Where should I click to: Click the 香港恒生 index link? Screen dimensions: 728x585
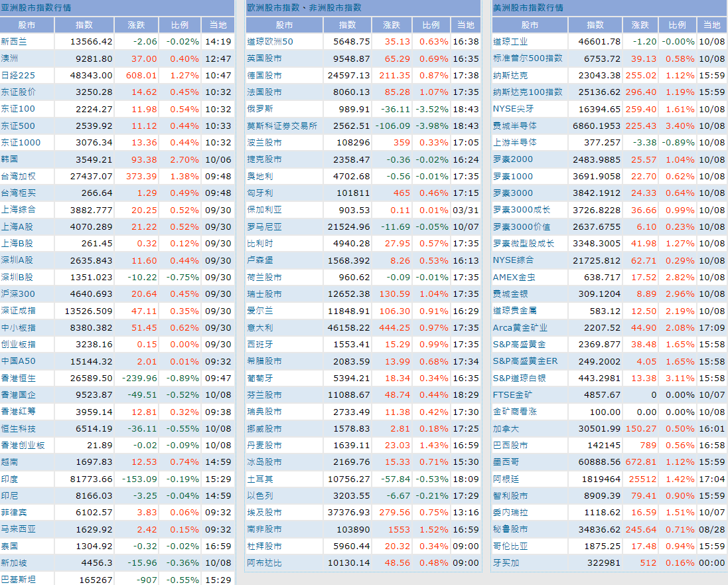pyautogui.click(x=19, y=378)
